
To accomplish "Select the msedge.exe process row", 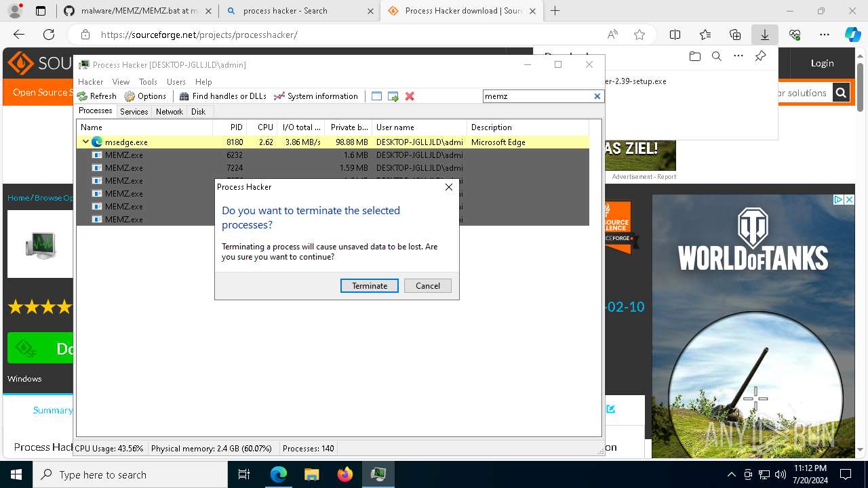I will click(x=332, y=142).
